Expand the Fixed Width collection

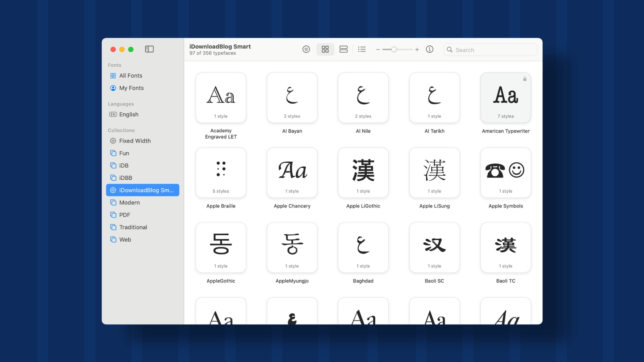click(134, 140)
